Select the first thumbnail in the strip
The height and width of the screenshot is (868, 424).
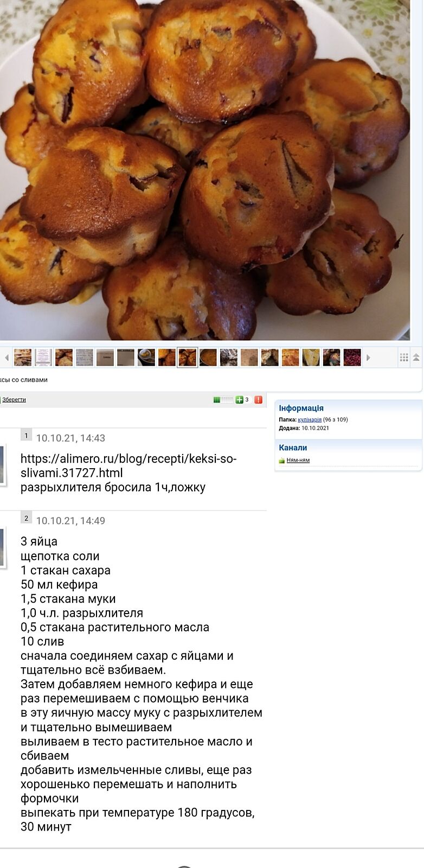tap(23, 358)
